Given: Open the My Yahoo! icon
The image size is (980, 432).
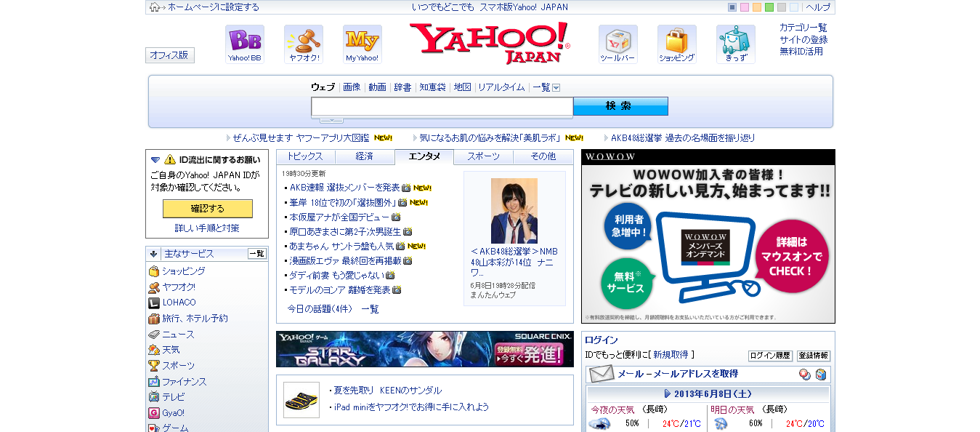Looking at the screenshot, I should pos(363,44).
